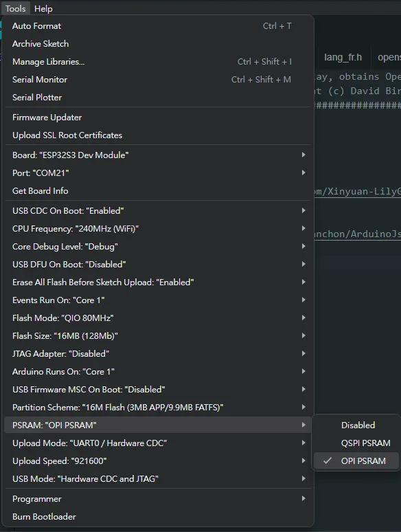Expand Flash Mode QIO 80MHz submenu
The image size is (401, 532).
pyautogui.click(x=158, y=318)
